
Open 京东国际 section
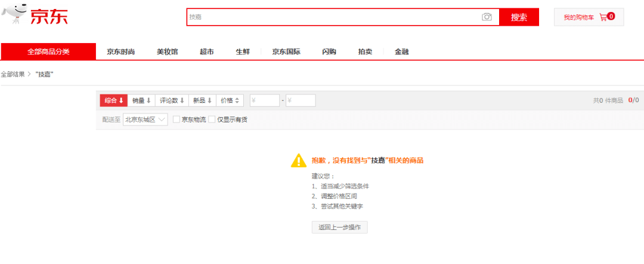[286, 52]
